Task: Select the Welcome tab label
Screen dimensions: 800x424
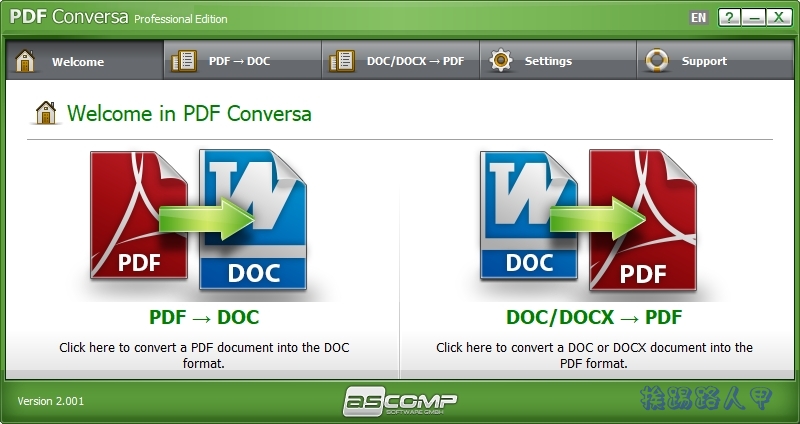Action: click(x=78, y=62)
